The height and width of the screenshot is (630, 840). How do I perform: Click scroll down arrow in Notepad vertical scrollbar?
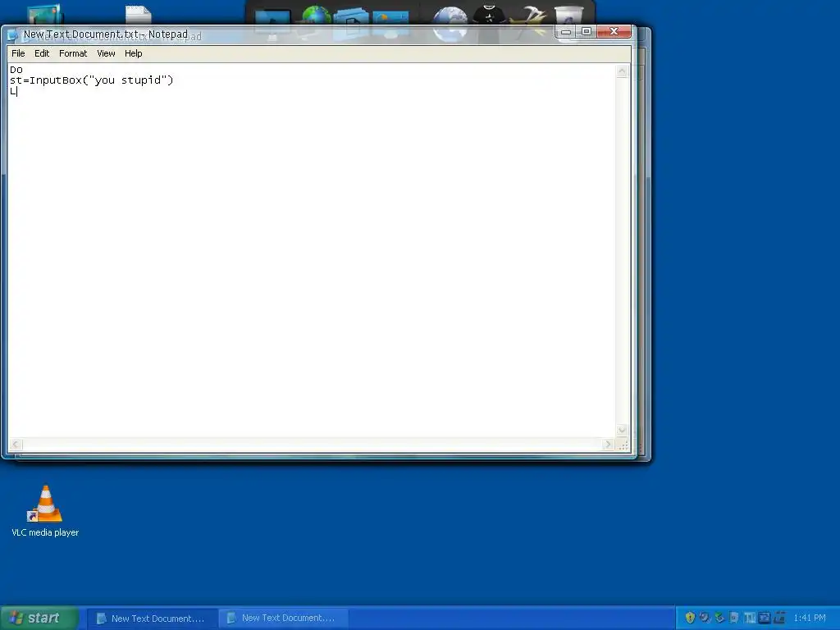tap(622, 430)
